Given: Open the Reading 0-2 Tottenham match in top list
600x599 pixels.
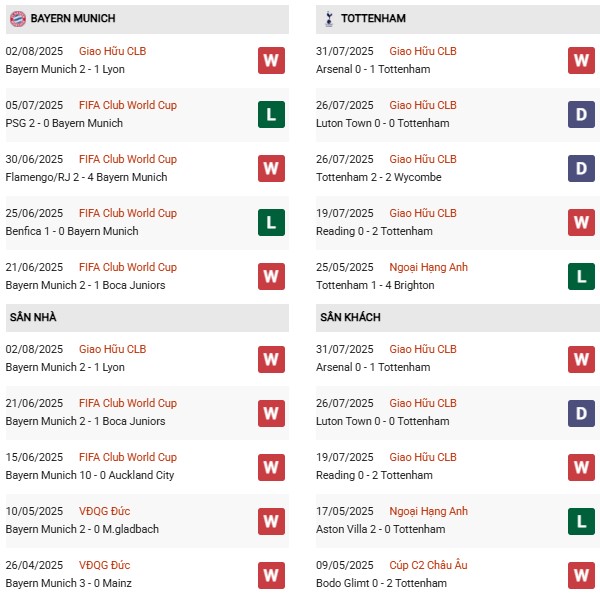Looking at the screenshot, I should (373, 231).
